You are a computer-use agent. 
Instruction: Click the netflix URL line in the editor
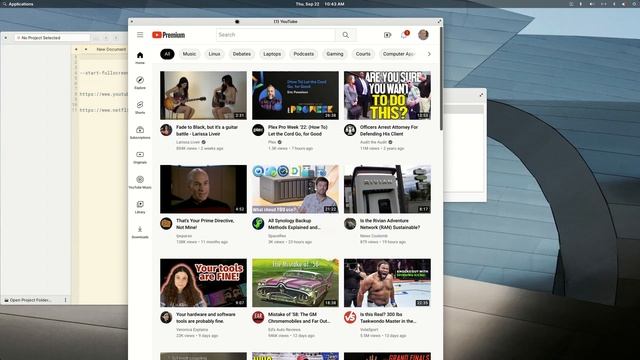point(103,110)
